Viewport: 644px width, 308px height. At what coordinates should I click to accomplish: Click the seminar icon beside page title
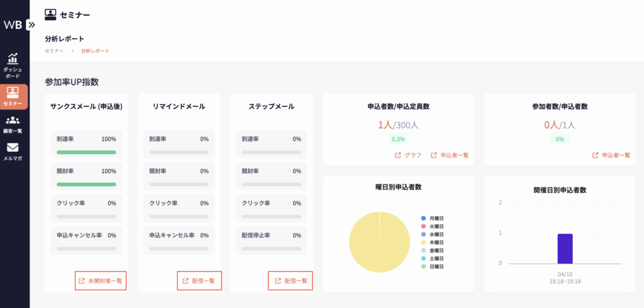click(51, 13)
